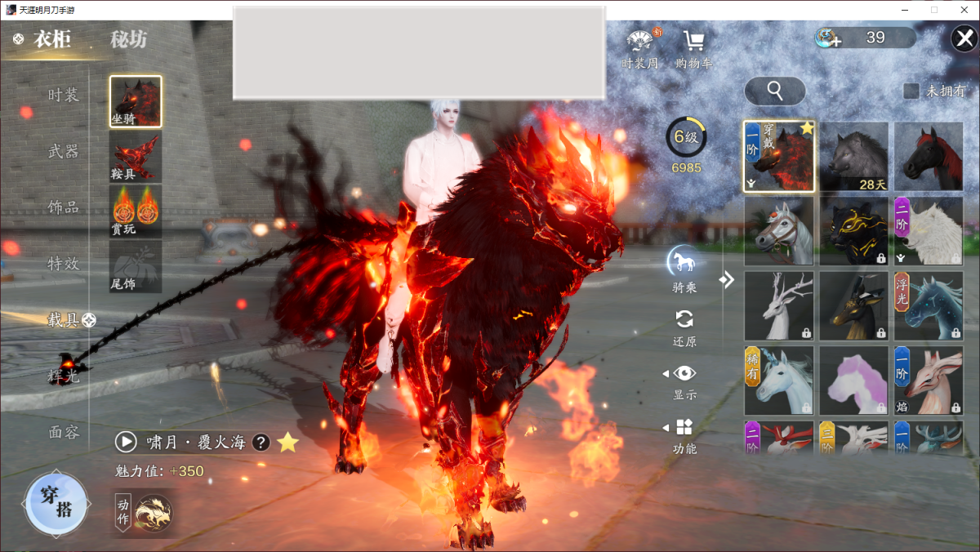Select the 载具 sidebar category
The height and width of the screenshot is (552, 980).
click(x=64, y=320)
